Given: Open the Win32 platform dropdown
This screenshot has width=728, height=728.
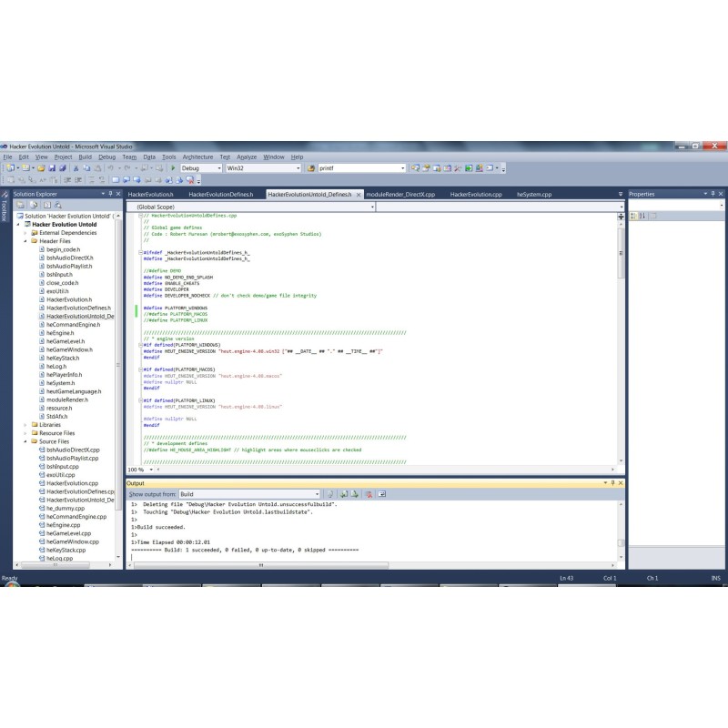Looking at the screenshot, I should [262, 168].
